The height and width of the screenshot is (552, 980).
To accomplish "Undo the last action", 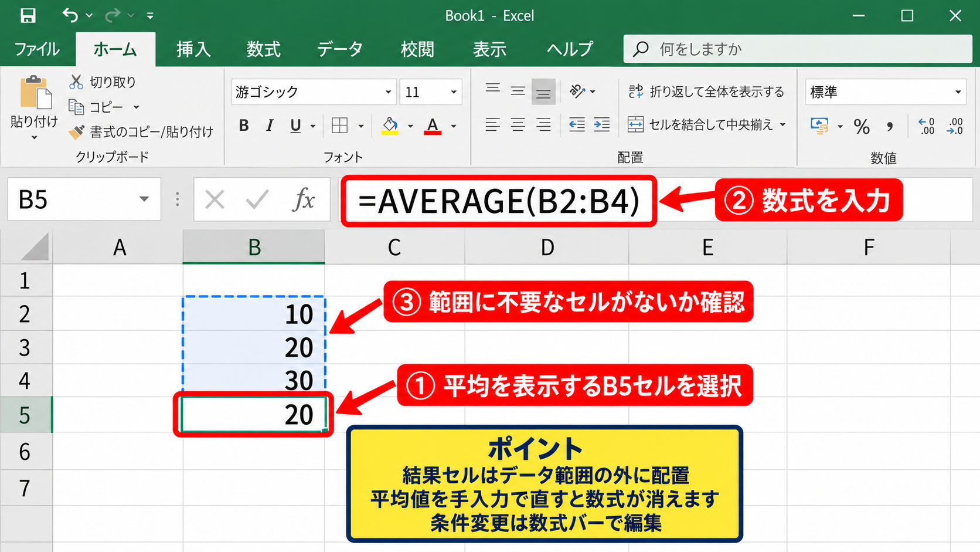I will 70,15.
